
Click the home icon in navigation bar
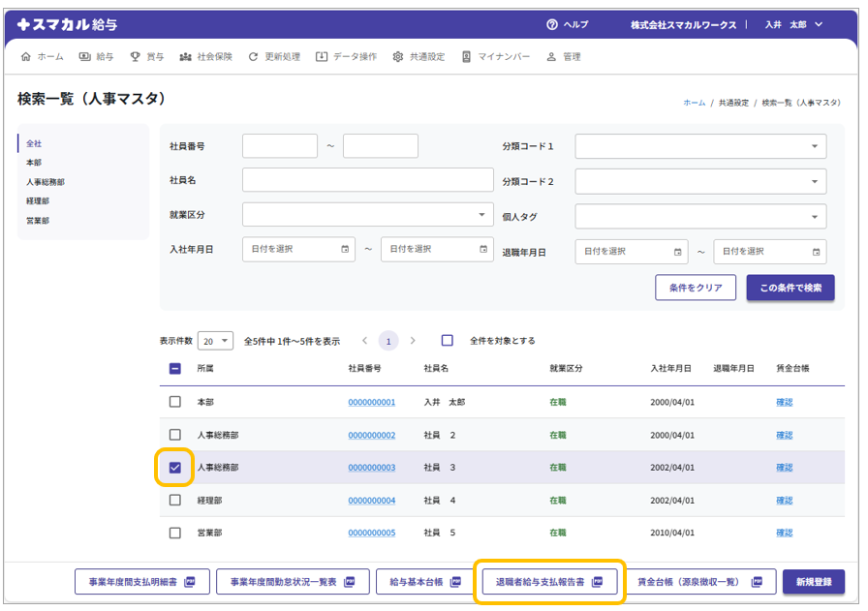coord(26,57)
